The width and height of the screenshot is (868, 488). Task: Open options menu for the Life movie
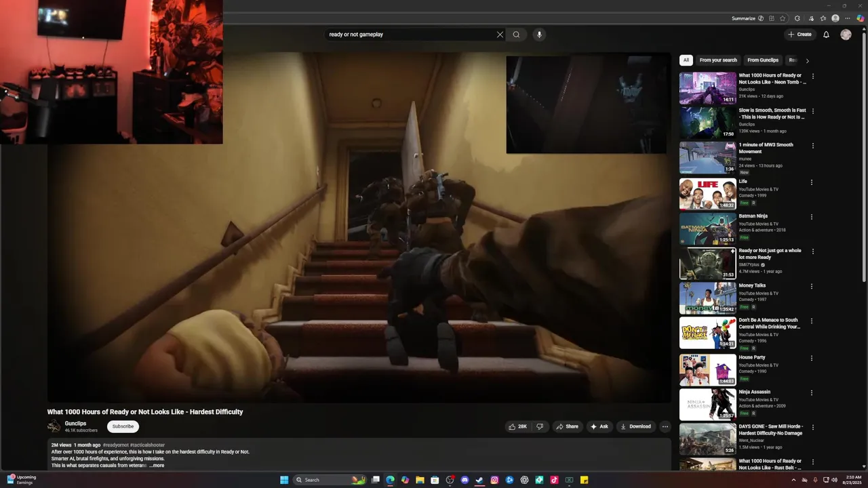point(813,182)
